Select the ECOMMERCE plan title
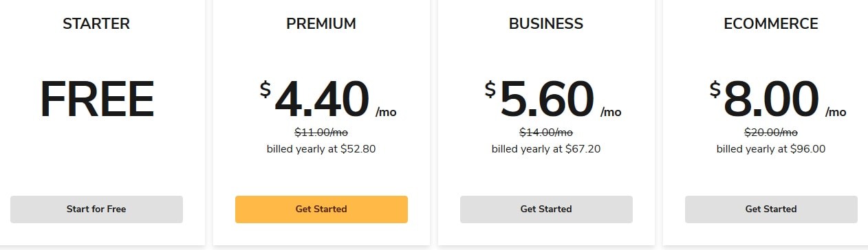Screen dimensions: 868x250 point(771,24)
